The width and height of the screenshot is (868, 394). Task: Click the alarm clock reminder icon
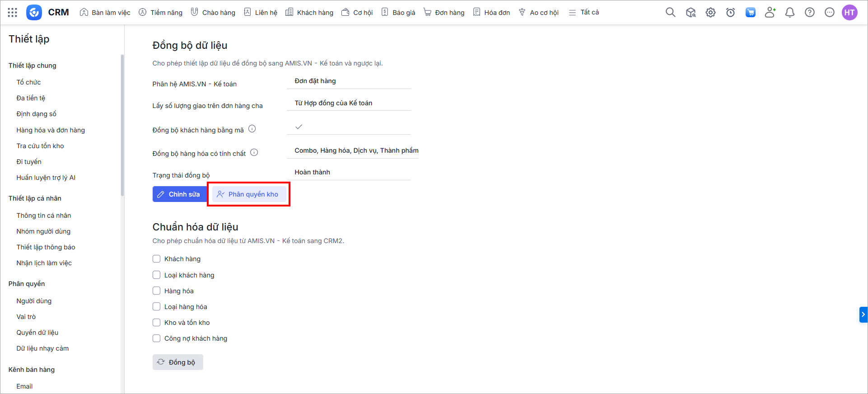[x=730, y=13]
